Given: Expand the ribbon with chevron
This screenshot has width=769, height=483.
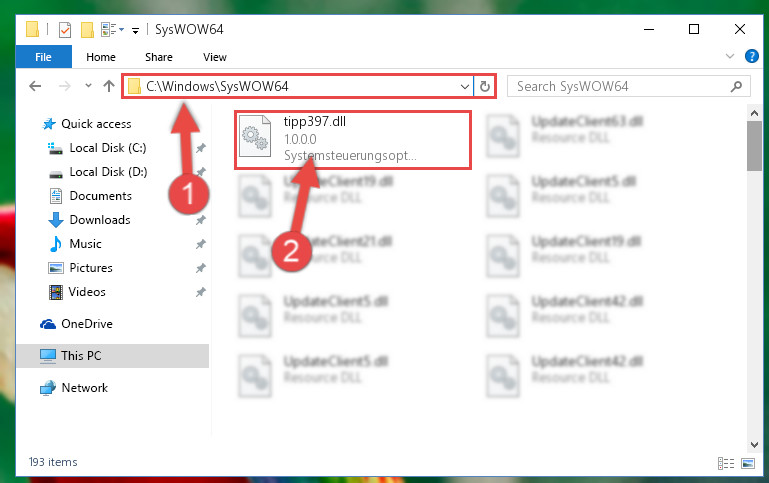Looking at the screenshot, I should point(730,56).
